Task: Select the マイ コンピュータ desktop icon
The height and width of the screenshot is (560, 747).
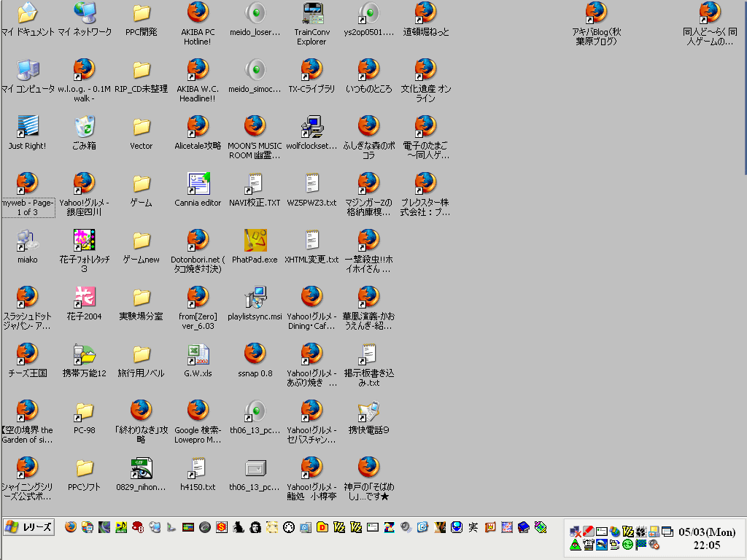Action: tap(27, 69)
